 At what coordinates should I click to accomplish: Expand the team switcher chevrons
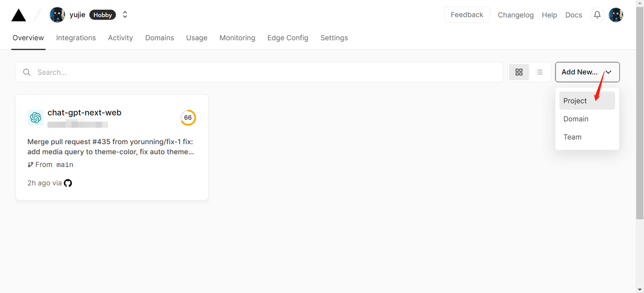125,15
